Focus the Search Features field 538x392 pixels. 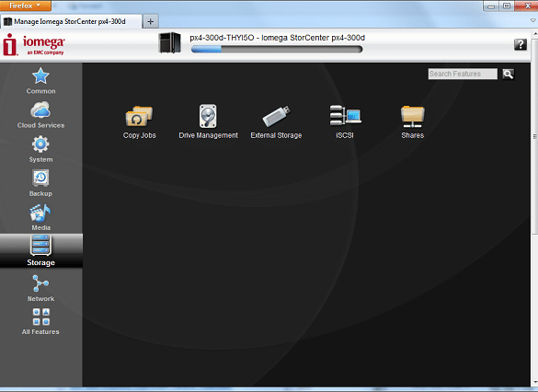[x=463, y=74]
